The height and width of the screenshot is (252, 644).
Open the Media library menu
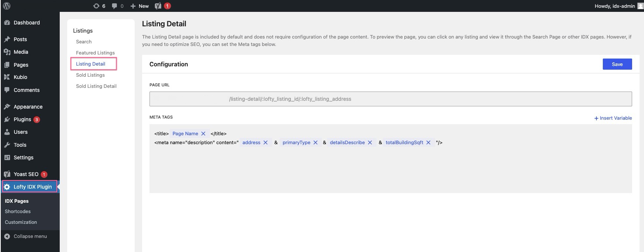(21, 52)
